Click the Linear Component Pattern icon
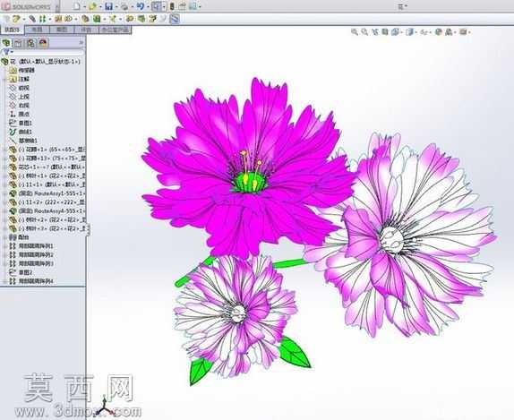 point(42,19)
